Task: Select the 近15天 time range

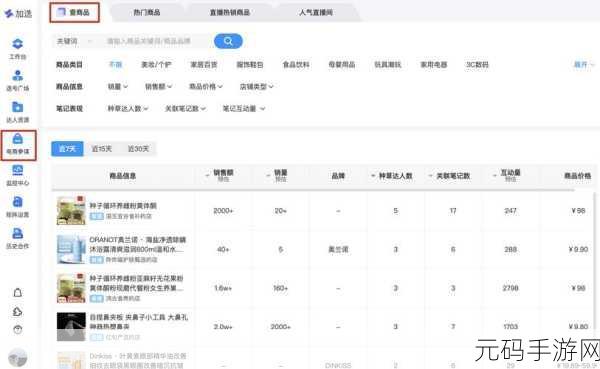Action: pyautogui.click(x=102, y=149)
